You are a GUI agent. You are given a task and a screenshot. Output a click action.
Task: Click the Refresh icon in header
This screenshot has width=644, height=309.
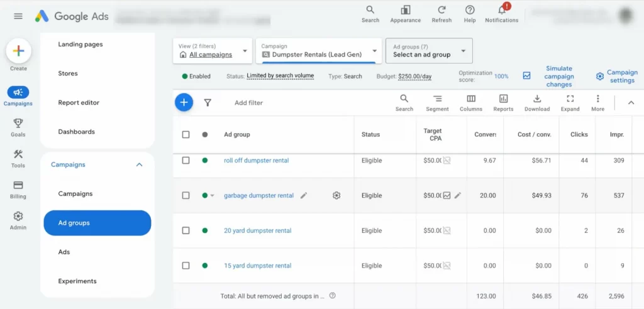point(441,11)
